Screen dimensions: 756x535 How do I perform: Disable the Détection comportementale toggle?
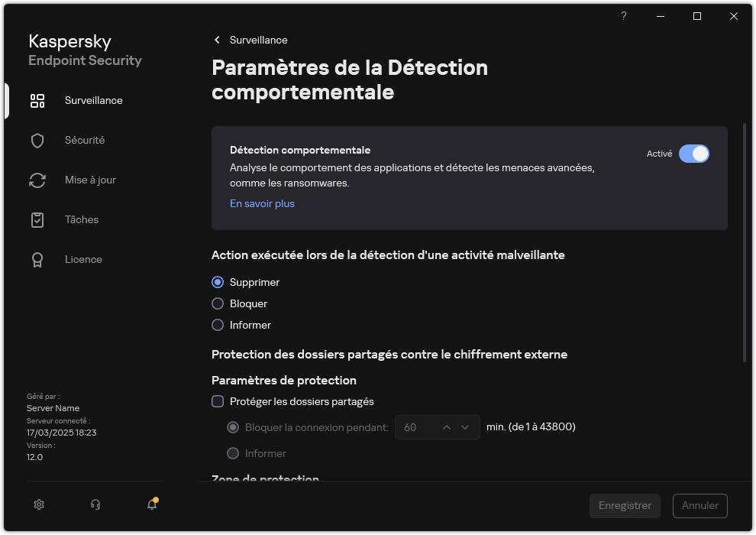point(694,154)
